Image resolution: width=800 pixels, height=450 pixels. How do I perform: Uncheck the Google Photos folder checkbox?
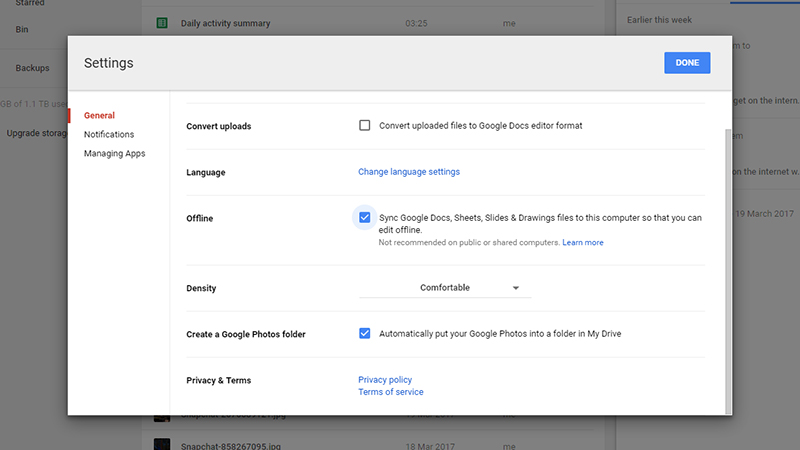364,333
